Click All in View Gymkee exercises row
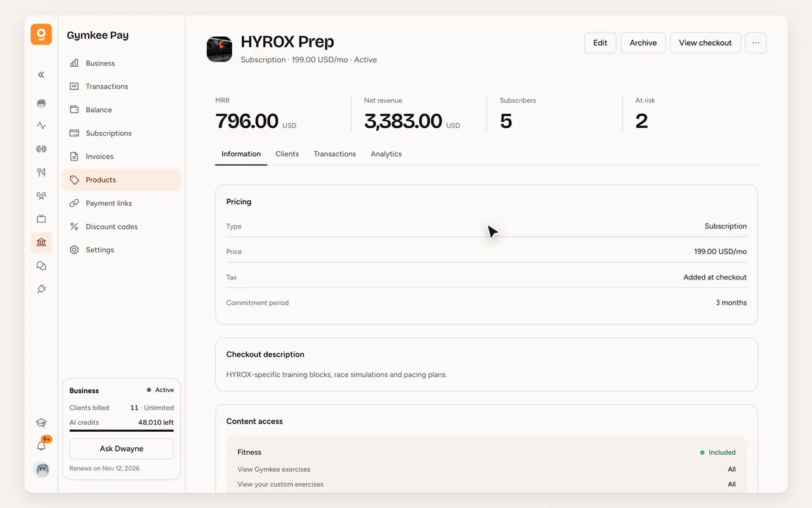Viewport: 812px width, 508px height. (732, 469)
